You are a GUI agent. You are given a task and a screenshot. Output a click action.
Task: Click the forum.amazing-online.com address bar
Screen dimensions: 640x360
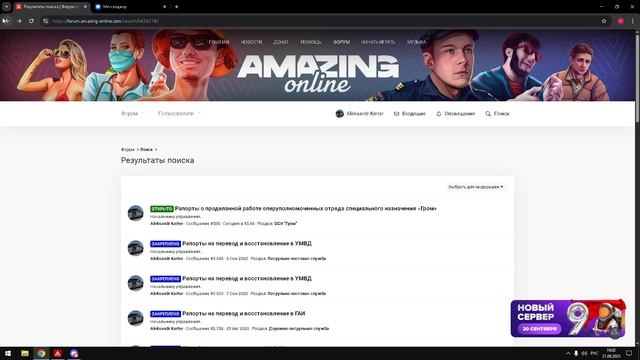coord(318,21)
